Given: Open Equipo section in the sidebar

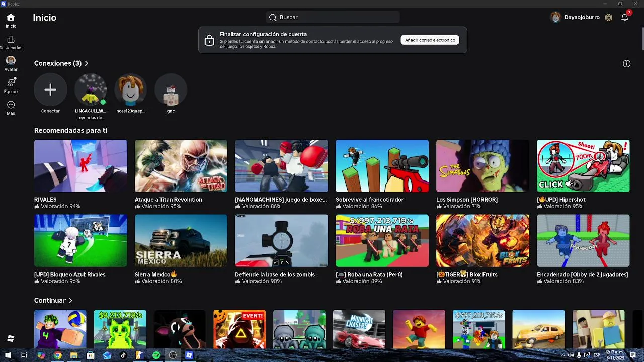Looking at the screenshot, I should [x=11, y=86].
